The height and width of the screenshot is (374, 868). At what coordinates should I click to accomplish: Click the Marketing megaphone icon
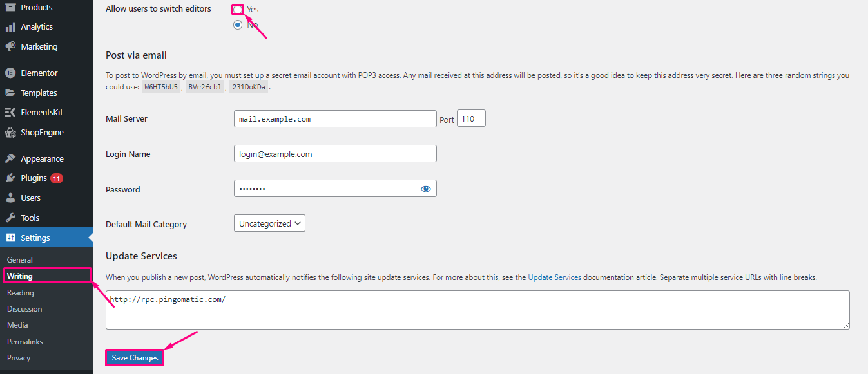10,46
